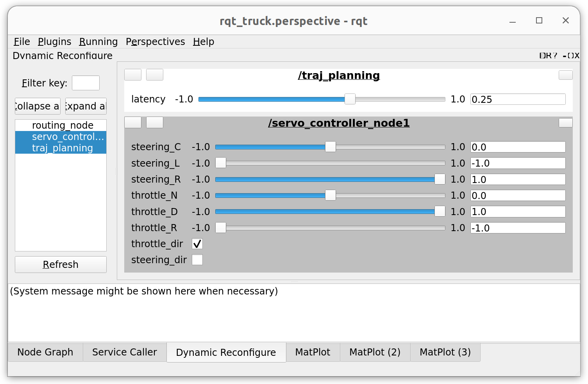The height and width of the screenshot is (384, 588).
Task: Click the Expand all button
Action: [x=86, y=106]
